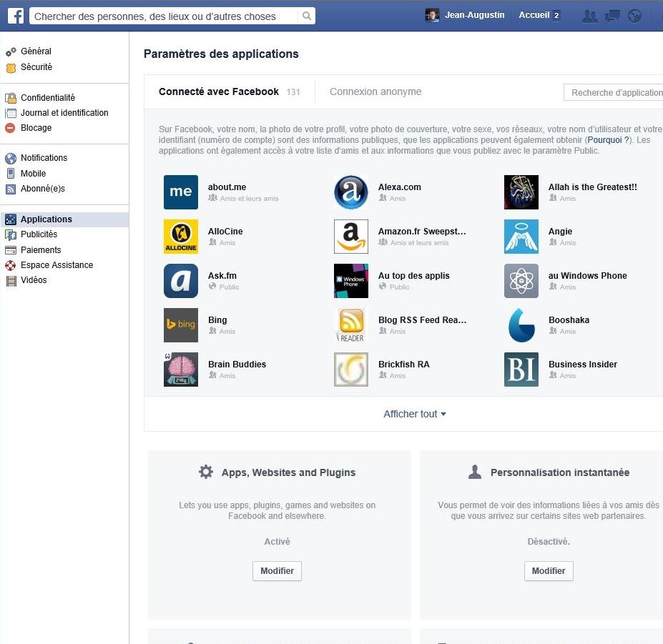The height and width of the screenshot is (644, 663).
Task: Open Journal et identification settings
Action: pyautogui.click(x=64, y=113)
